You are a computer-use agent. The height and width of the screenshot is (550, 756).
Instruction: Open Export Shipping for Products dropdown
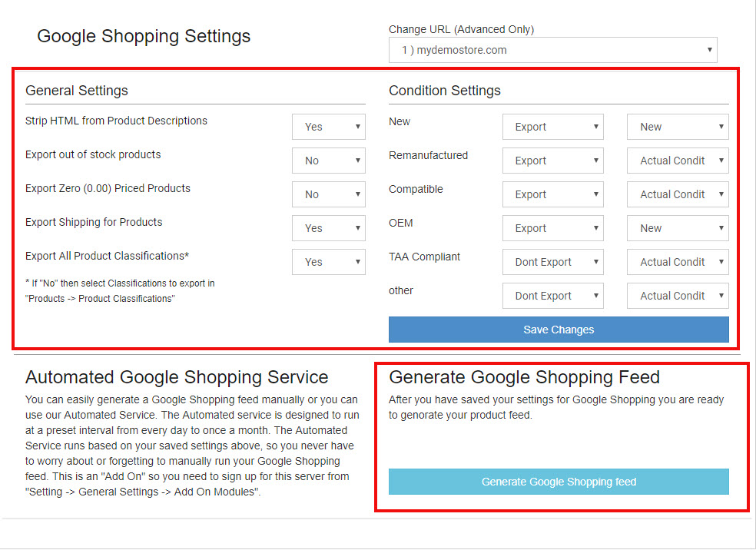(328, 228)
